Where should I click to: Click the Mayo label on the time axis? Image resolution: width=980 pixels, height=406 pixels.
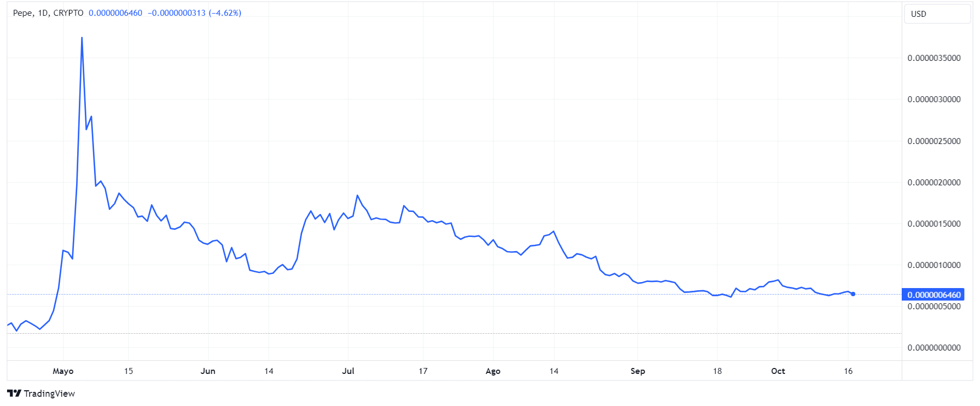tap(63, 371)
